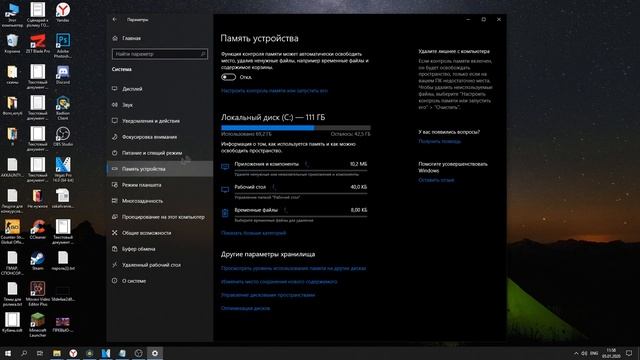Click the Рабочий стол monitor icon
The image size is (640, 360).
tap(225, 189)
